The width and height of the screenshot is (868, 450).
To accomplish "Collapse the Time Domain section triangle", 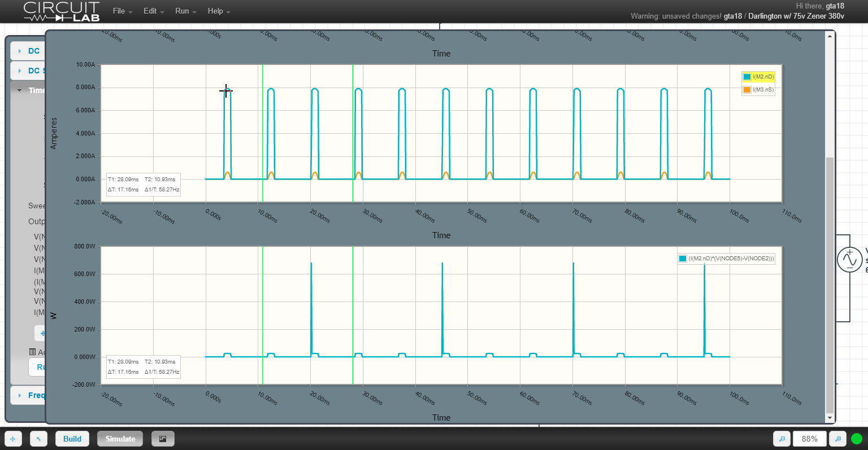I will [x=19, y=90].
